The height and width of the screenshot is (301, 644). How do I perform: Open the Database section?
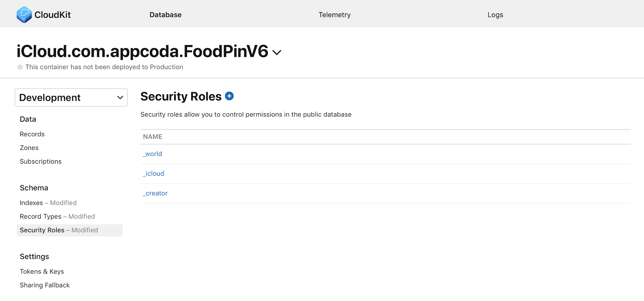[165, 15]
